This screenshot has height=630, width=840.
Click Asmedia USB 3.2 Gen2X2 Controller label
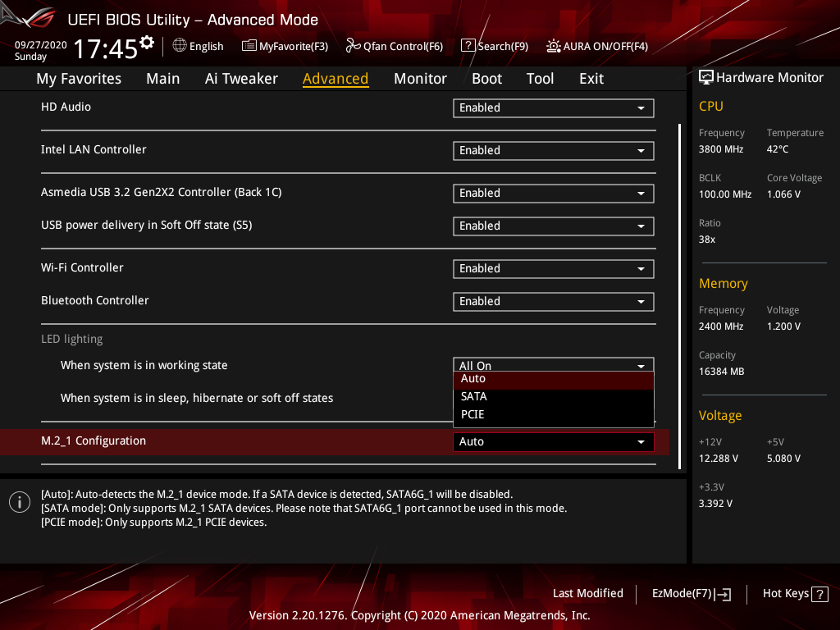162,192
